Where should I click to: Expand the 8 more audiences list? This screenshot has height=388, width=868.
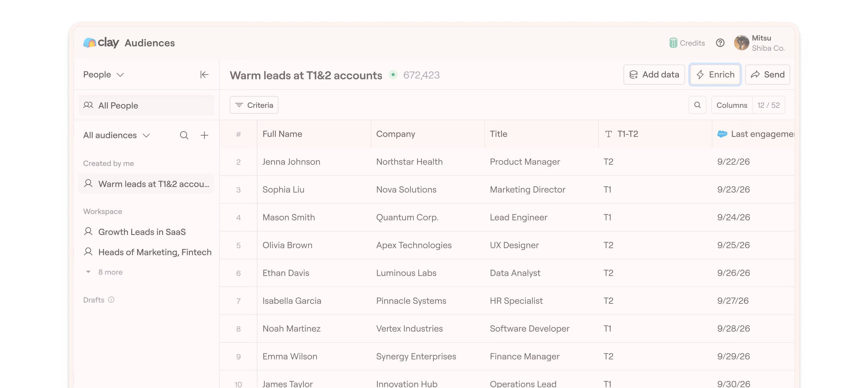pyautogui.click(x=104, y=272)
